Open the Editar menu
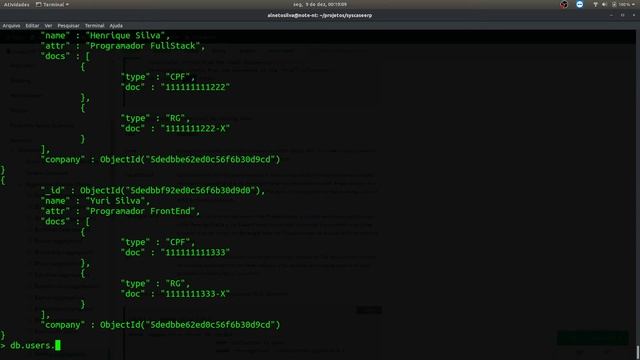This screenshot has height=360, width=640. (x=32, y=26)
